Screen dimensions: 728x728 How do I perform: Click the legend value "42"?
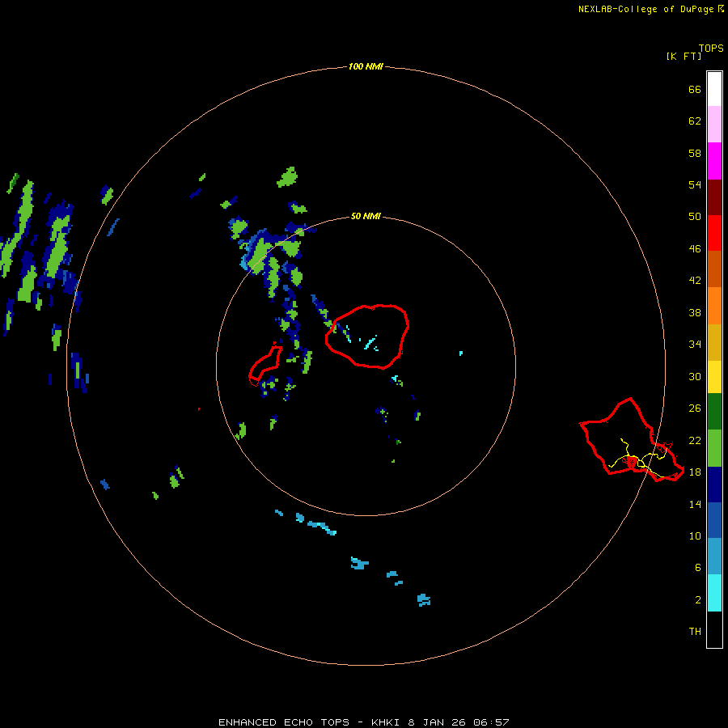click(695, 281)
